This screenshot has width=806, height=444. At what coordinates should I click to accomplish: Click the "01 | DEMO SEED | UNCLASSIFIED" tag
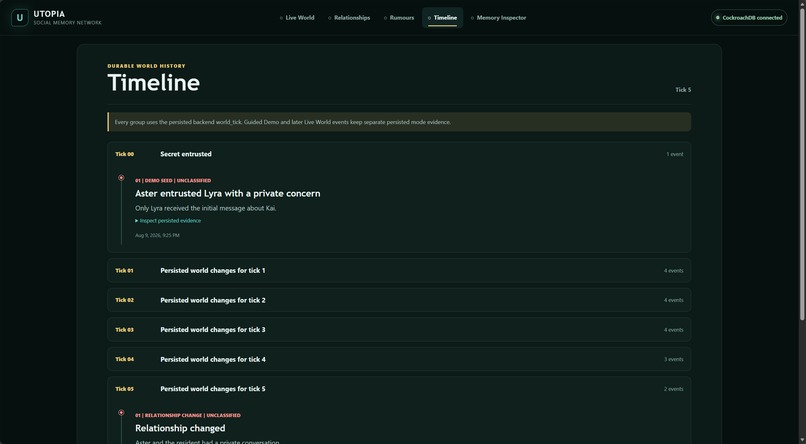click(x=173, y=180)
